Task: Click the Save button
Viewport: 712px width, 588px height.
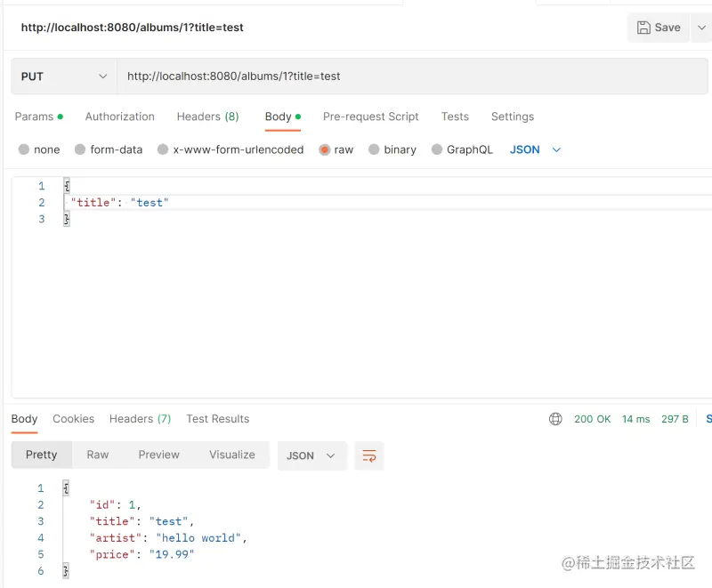Action: [x=658, y=28]
